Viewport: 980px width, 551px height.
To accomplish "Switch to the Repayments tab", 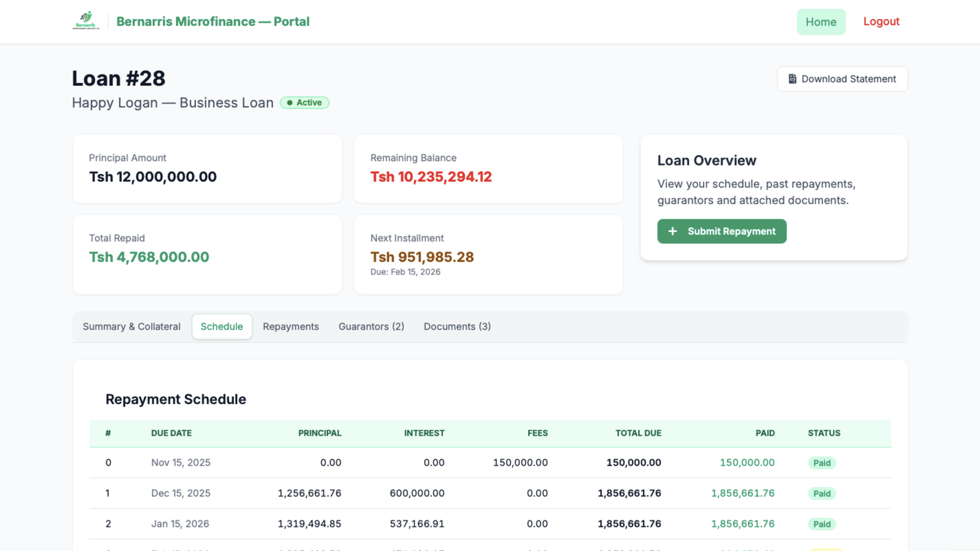I will click(x=291, y=326).
